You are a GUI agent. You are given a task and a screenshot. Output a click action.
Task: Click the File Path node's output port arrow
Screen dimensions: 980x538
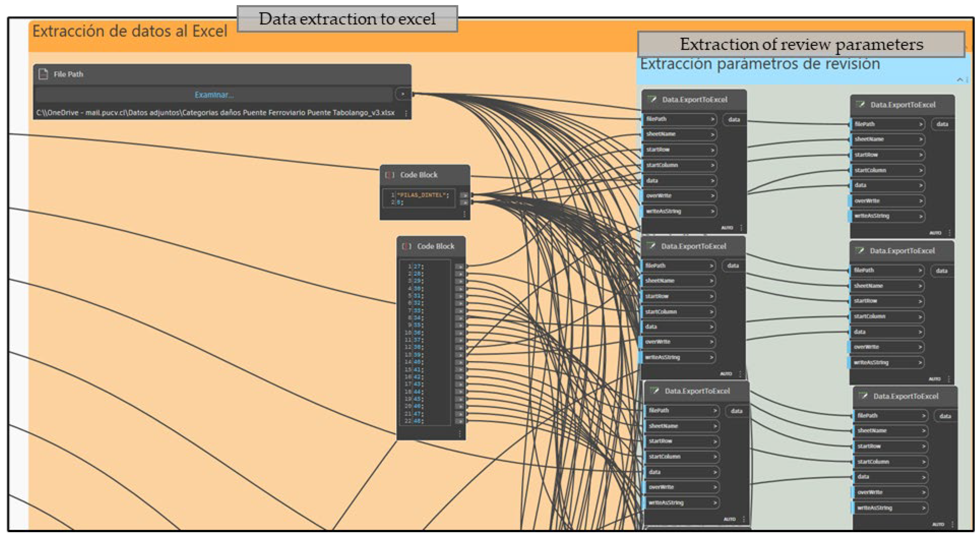(x=402, y=94)
